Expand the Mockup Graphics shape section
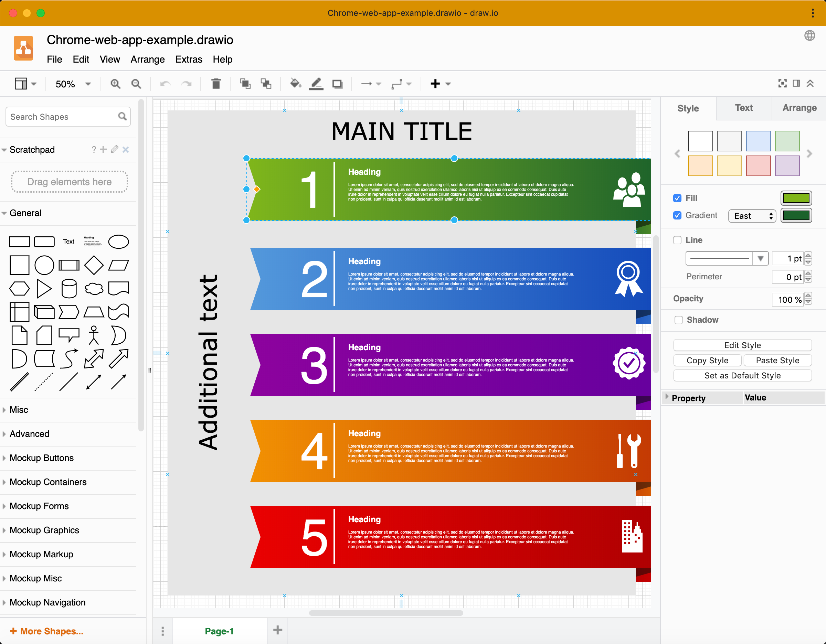Viewport: 826px width, 644px height. click(x=44, y=530)
